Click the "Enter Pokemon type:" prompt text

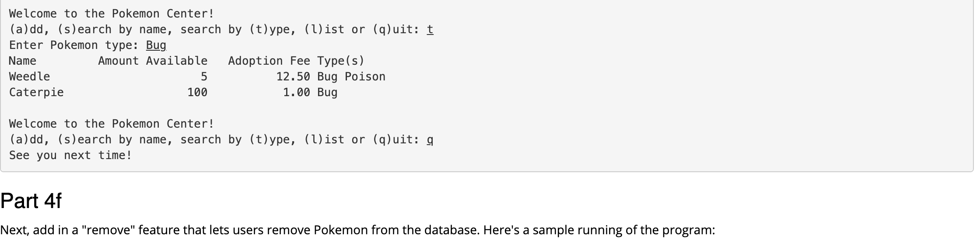tap(74, 45)
